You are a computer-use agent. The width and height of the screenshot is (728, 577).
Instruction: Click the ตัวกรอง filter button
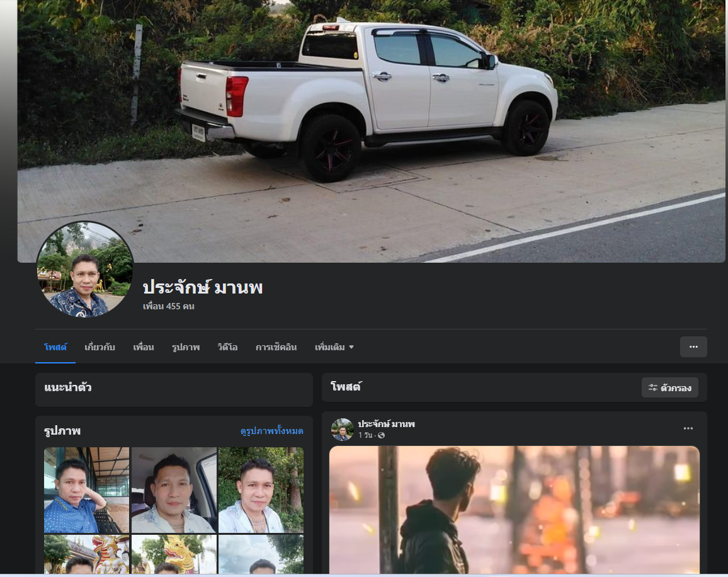pos(669,387)
